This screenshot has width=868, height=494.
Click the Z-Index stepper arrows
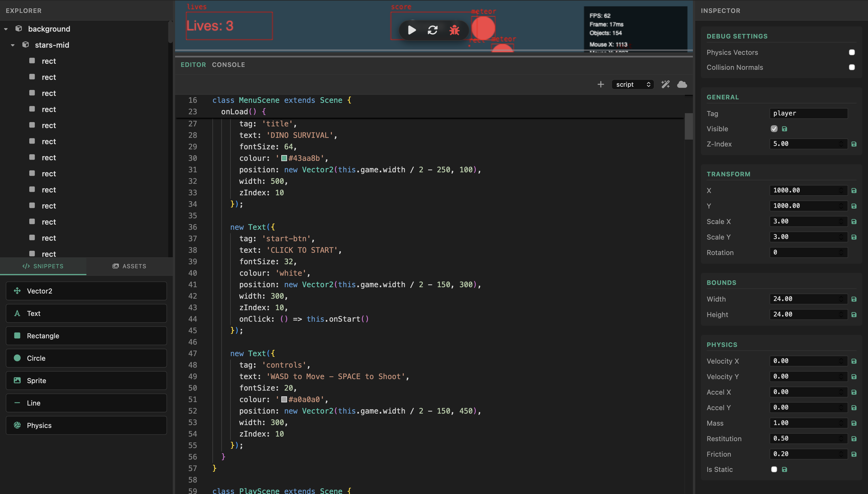841,144
